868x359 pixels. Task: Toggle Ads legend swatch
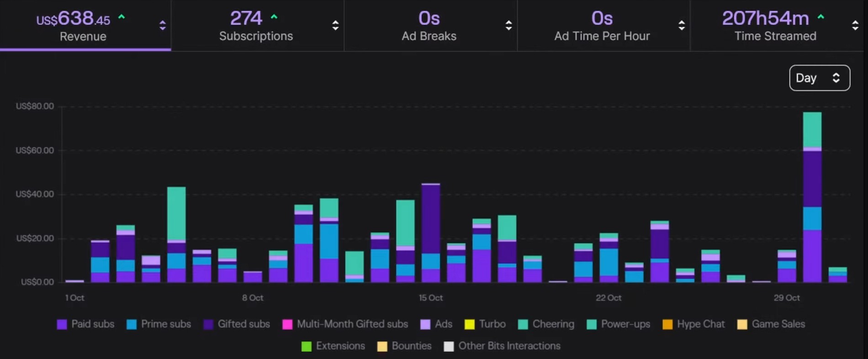(x=425, y=324)
